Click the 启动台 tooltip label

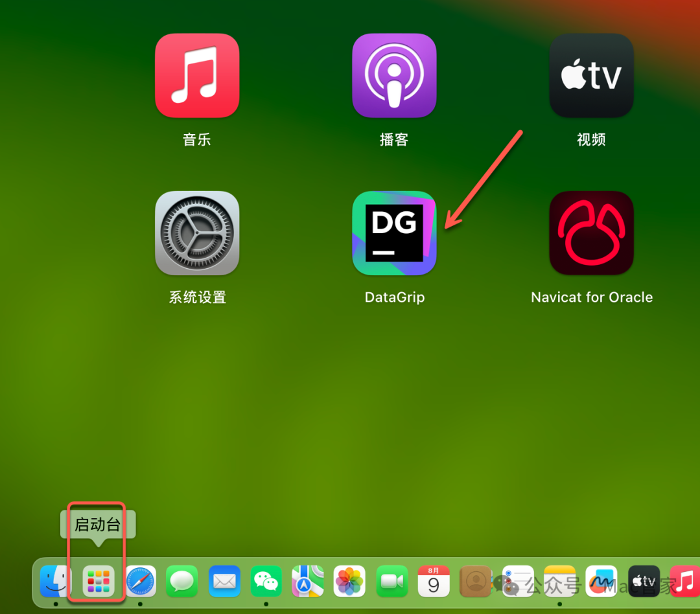(x=97, y=525)
